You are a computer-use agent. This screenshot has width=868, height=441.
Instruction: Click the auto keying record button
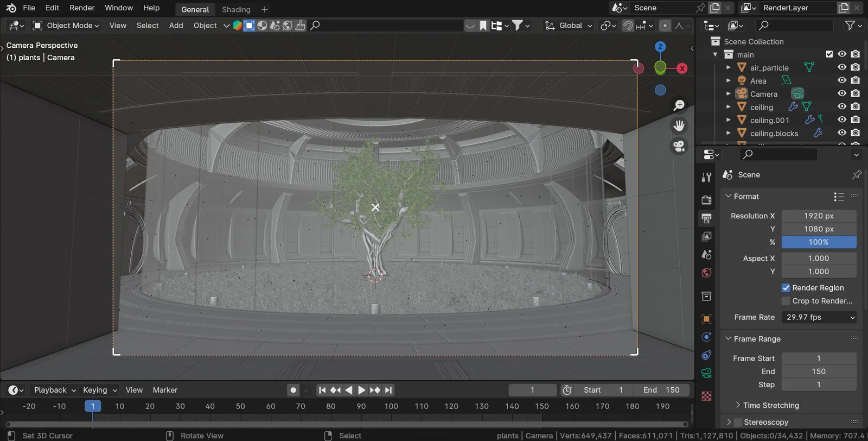pyautogui.click(x=293, y=390)
